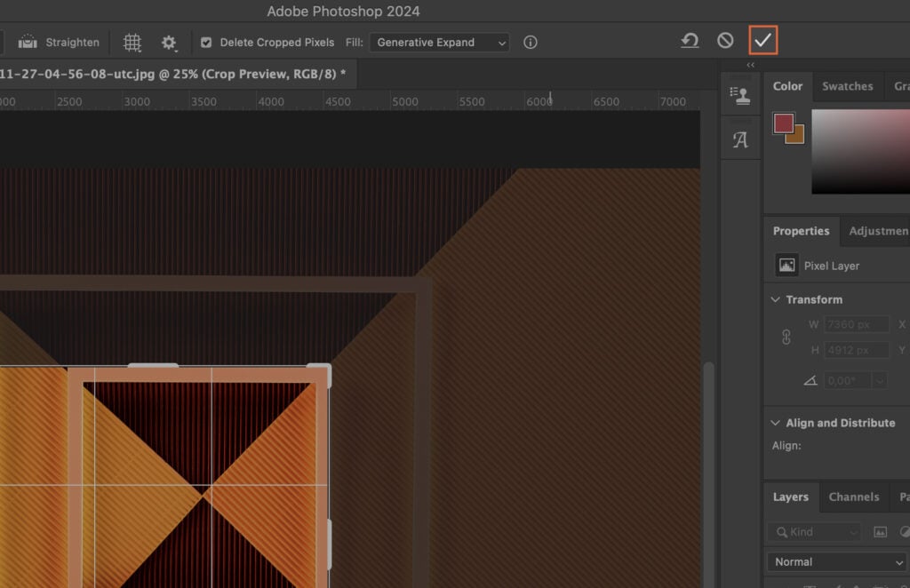Open the Normal blend mode dropdown
This screenshot has height=588, width=910.
pyautogui.click(x=835, y=561)
